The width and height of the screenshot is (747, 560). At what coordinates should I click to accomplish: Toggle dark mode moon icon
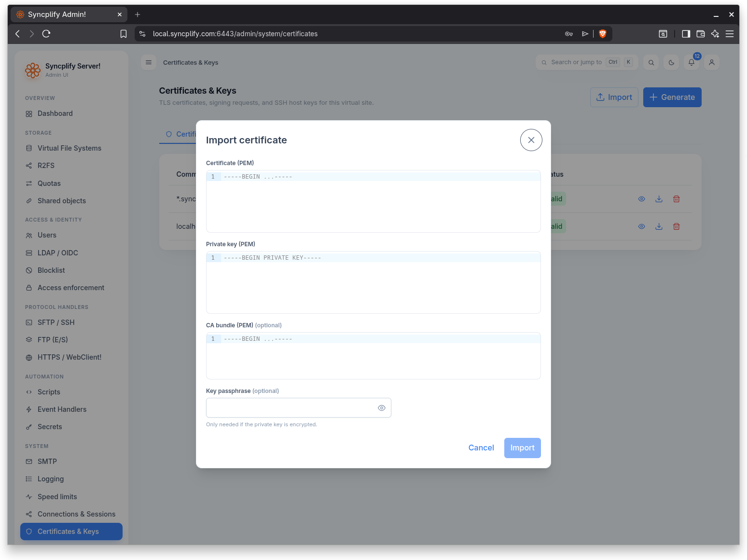[671, 62]
